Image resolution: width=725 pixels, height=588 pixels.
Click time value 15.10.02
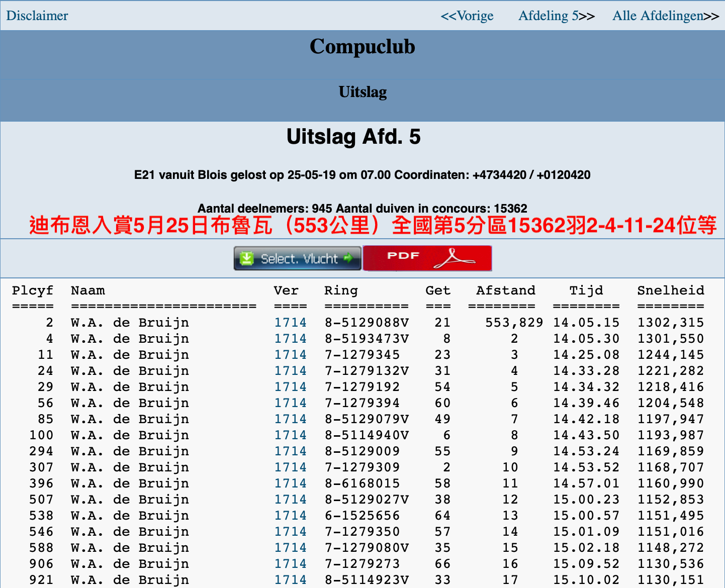coord(586,580)
